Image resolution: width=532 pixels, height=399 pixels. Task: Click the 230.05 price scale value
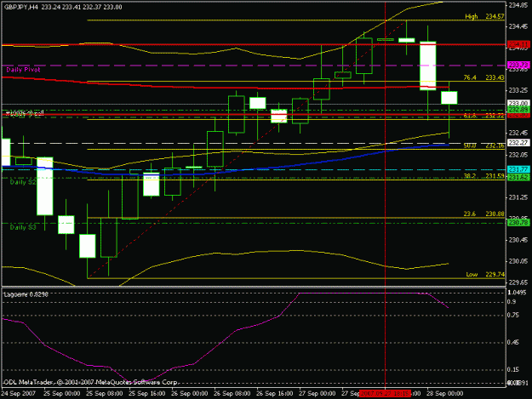click(518, 261)
